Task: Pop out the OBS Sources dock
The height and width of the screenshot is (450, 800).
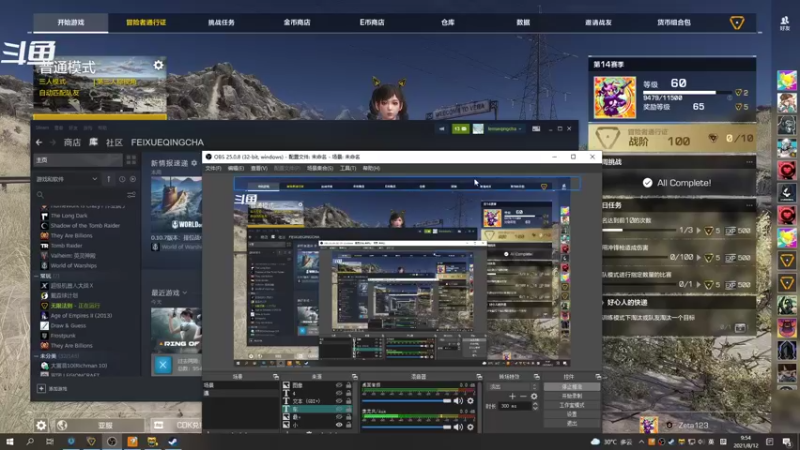Action: pos(355,377)
